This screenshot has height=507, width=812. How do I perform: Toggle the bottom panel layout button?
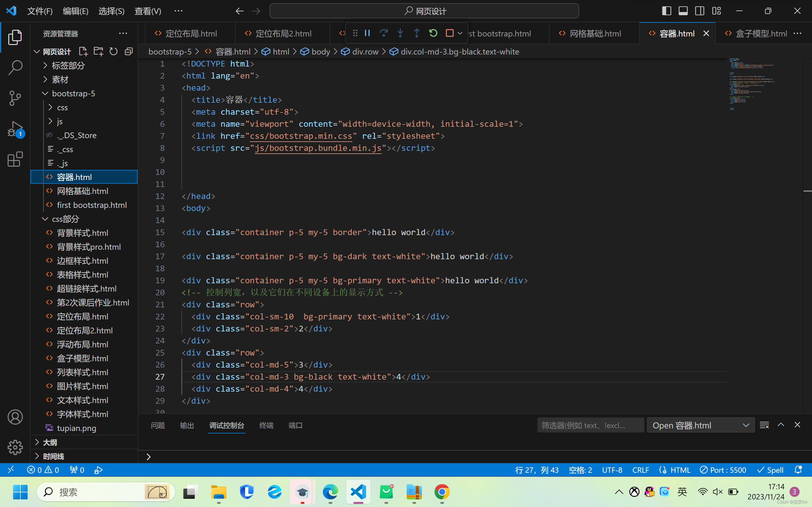(x=683, y=11)
